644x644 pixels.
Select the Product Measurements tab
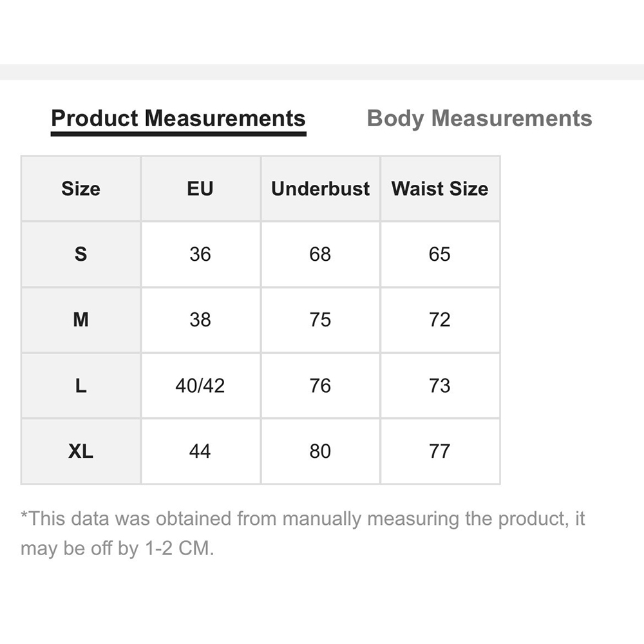click(x=178, y=121)
